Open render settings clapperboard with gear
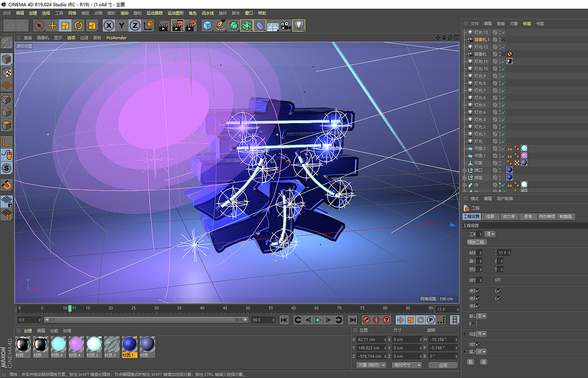The width and height of the screenshot is (588, 378). (191, 25)
